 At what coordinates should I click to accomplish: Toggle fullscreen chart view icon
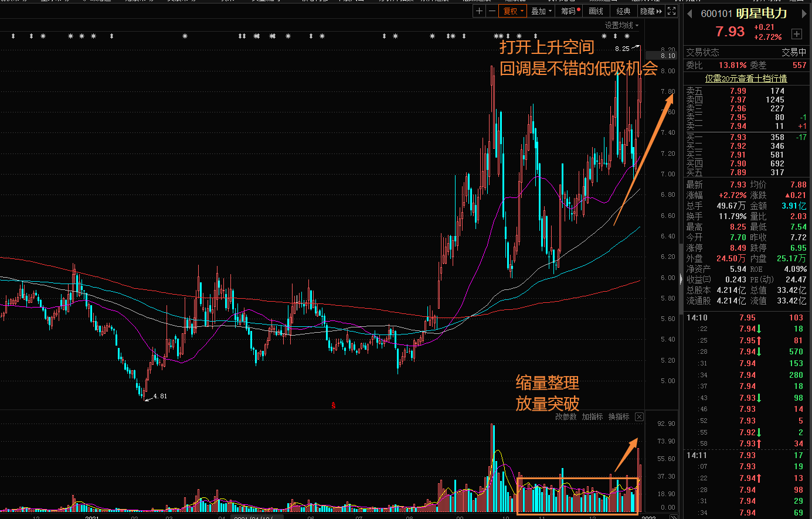[x=672, y=11]
